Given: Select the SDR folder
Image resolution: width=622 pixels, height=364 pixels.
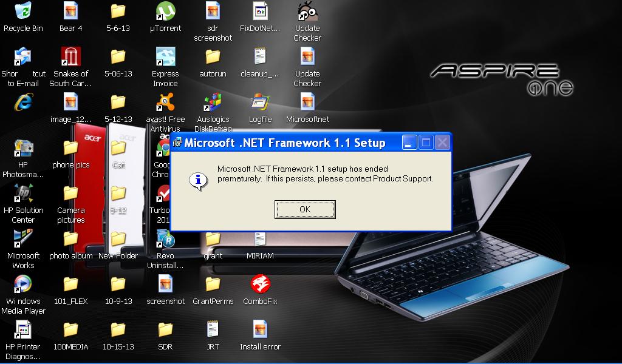Looking at the screenshot, I should coord(165,330).
